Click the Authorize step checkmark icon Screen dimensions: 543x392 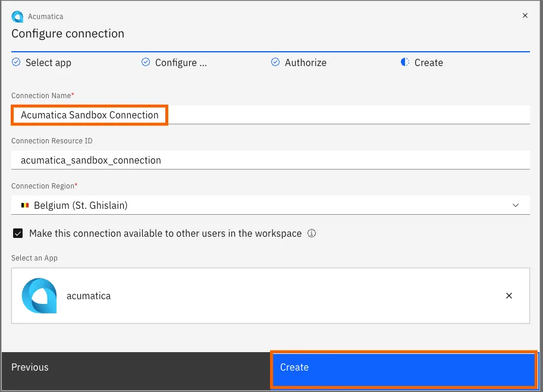click(x=275, y=62)
